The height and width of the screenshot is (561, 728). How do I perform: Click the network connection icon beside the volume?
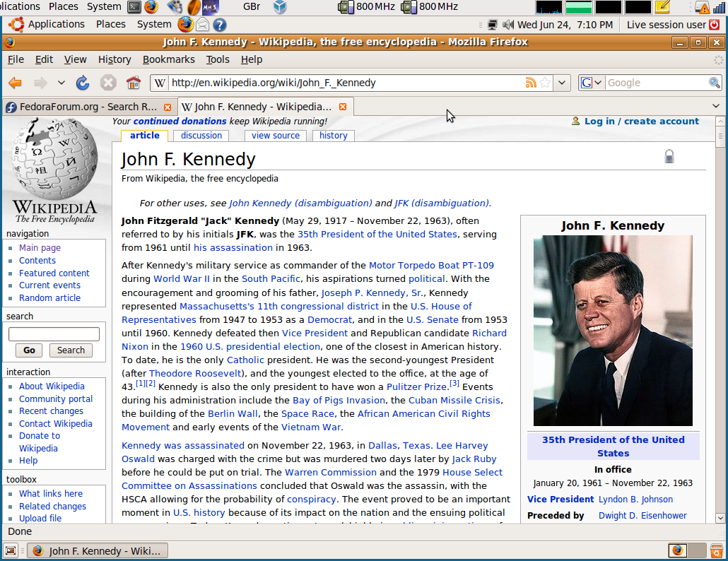click(493, 25)
